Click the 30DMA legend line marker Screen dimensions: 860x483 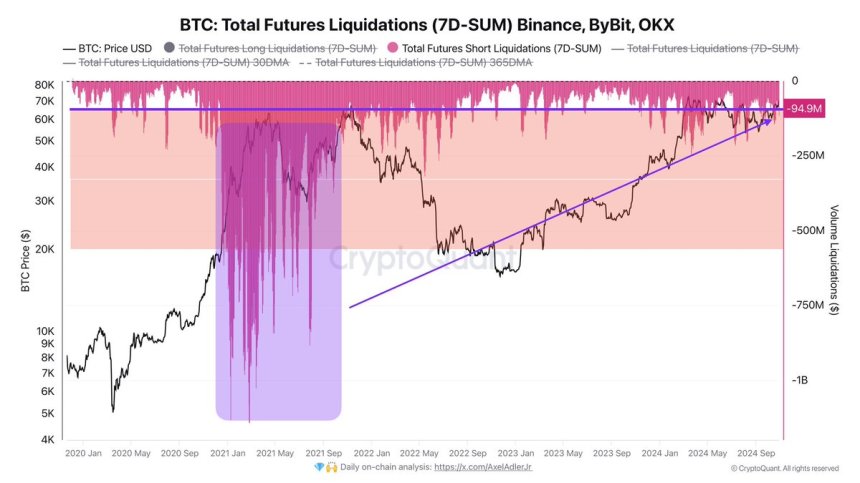(x=69, y=62)
